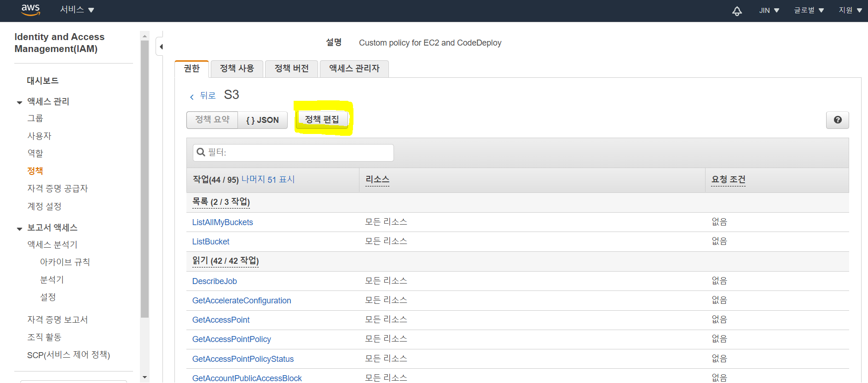Screen dimensions: 868x383
Task: Open the 서비스 services dropdown
Action: coord(77,10)
